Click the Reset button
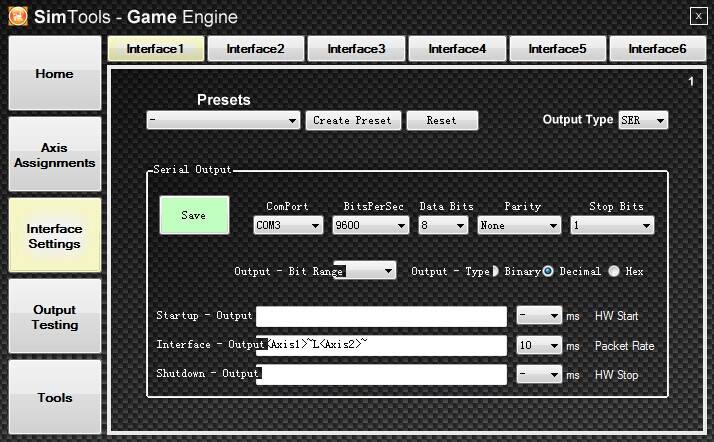 (442, 120)
